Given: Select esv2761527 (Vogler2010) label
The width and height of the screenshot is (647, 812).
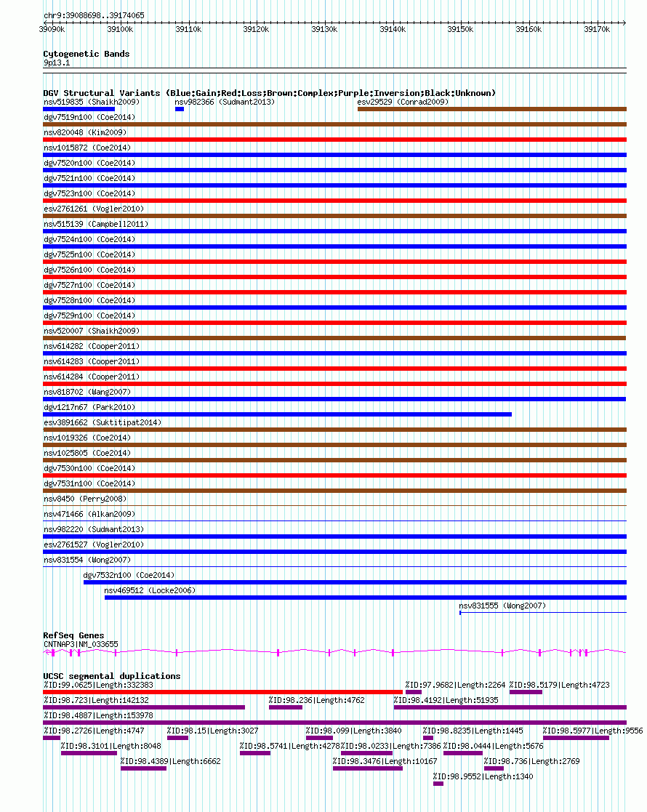Looking at the screenshot, I should pyautogui.click(x=94, y=544).
